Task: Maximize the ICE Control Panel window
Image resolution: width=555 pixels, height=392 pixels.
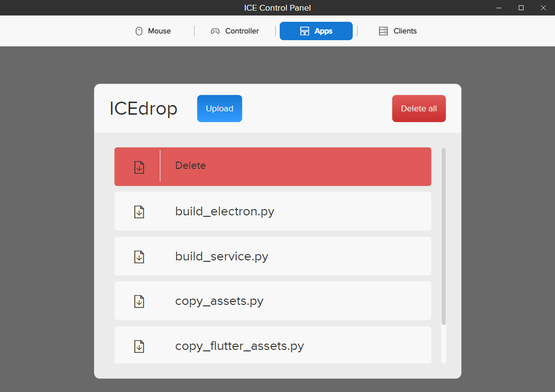Action: (521, 8)
